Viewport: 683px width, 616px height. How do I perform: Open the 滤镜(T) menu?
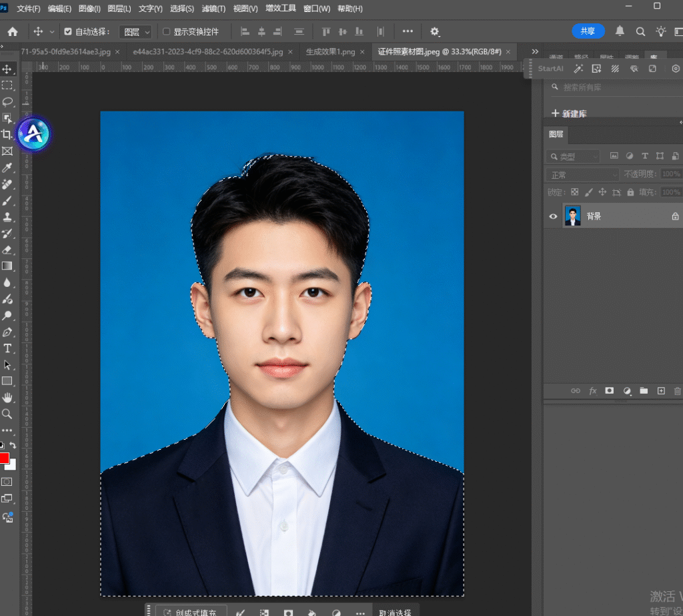pos(213,9)
